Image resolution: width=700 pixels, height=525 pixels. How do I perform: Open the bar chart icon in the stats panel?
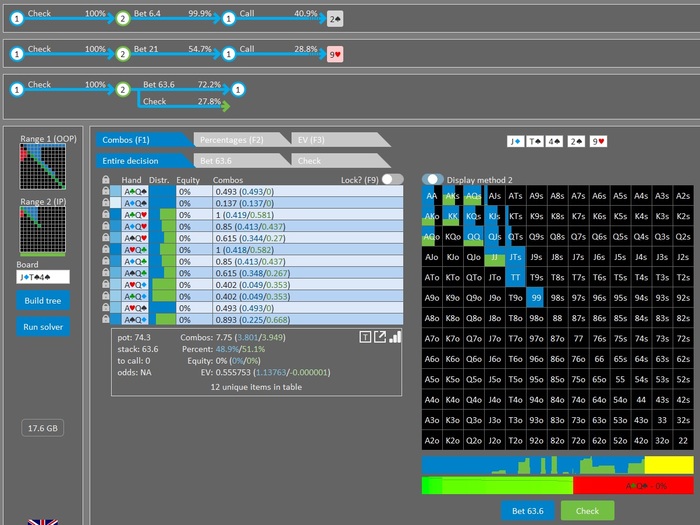(x=395, y=337)
